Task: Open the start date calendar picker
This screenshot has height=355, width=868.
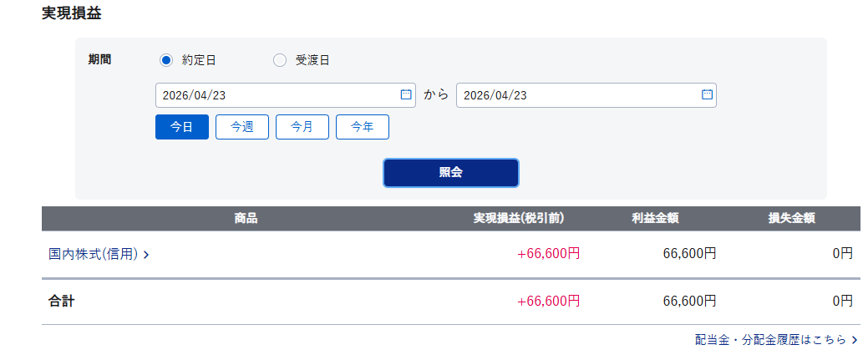Action: tap(406, 94)
